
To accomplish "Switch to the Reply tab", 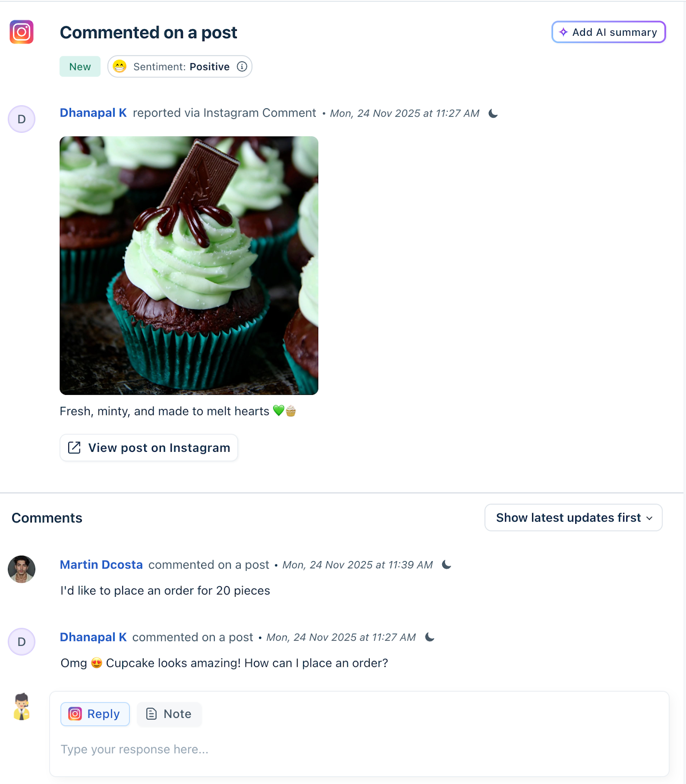I will tap(95, 714).
